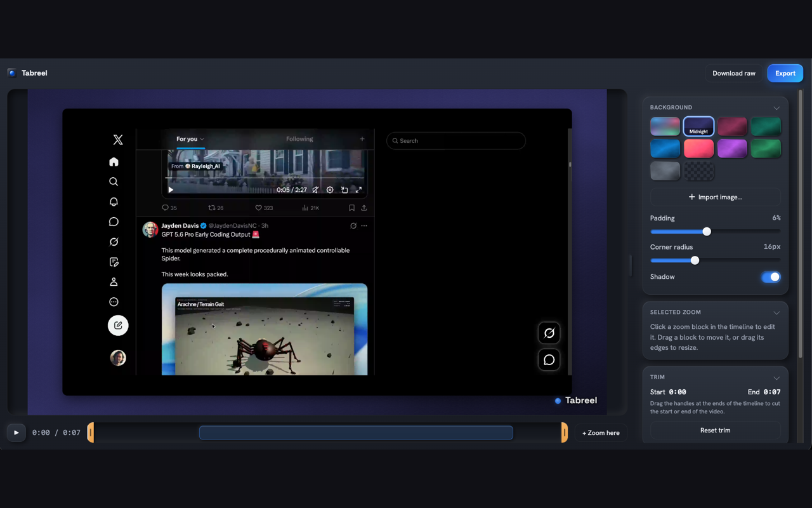This screenshot has height=508, width=812.
Task: Open the Jayden Davis profile name link
Action: coord(180,225)
